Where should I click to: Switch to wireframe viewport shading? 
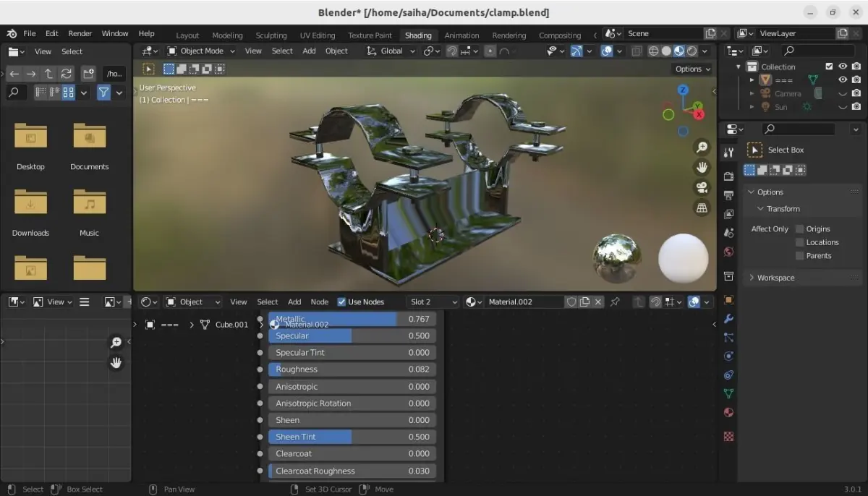click(653, 51)
